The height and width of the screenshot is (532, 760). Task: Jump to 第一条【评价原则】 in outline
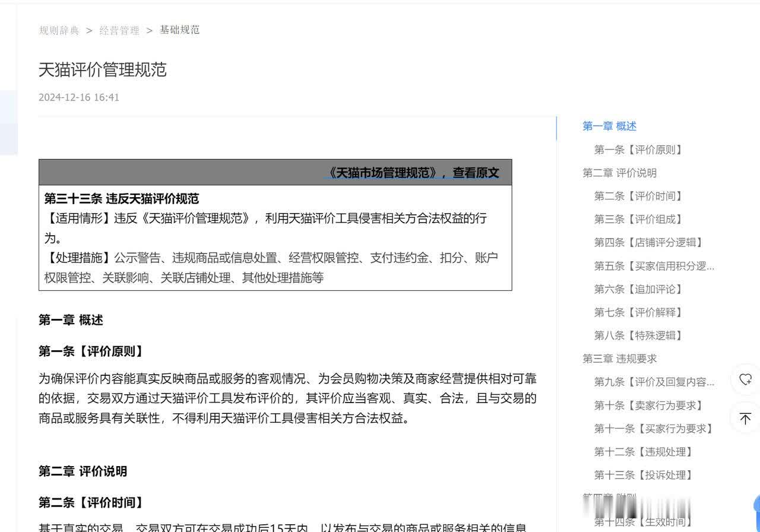pyautogui.click(x=639, y=150)
